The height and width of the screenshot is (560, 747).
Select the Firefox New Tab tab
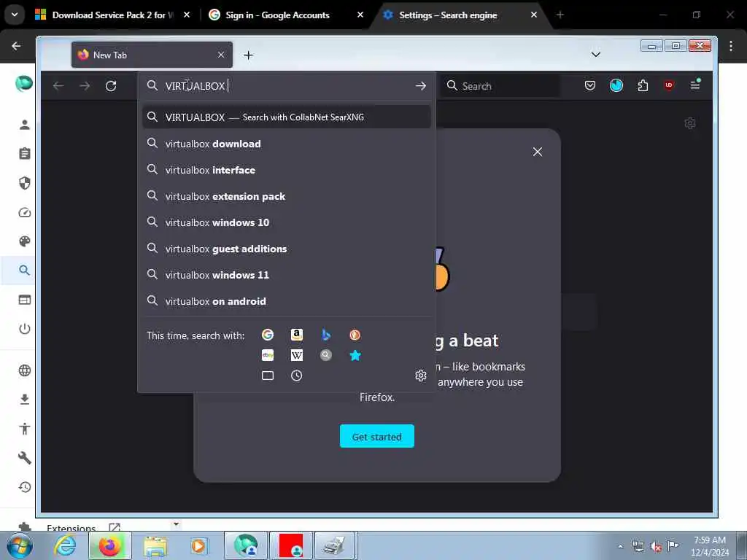point(152,55)
